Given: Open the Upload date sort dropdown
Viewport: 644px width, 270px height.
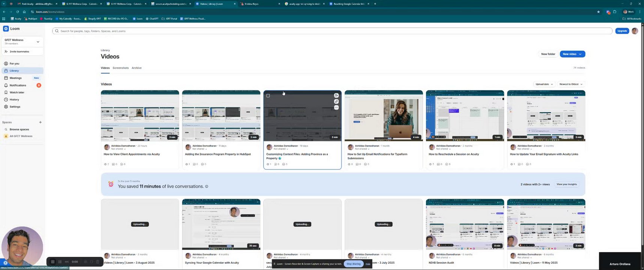Looking at the screenshot, I should (544, 84).
